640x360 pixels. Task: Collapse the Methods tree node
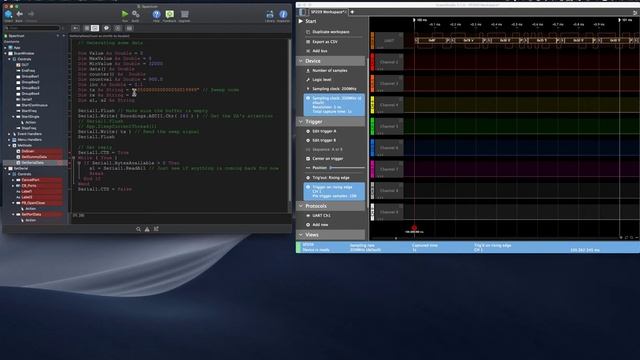(9, 145)
